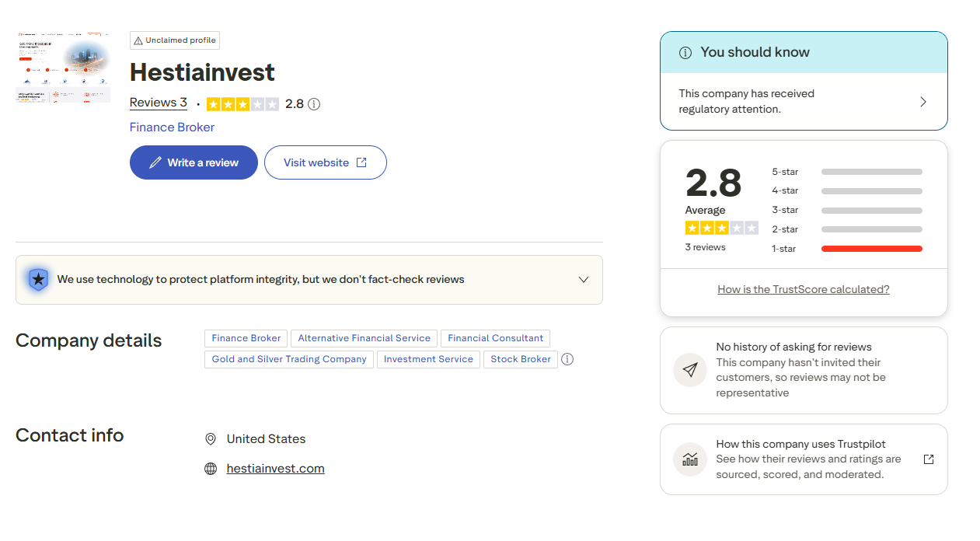Click the info icon next to 2.8 rating
Viewport: 980px width, 541px height.
coord(314,104)
